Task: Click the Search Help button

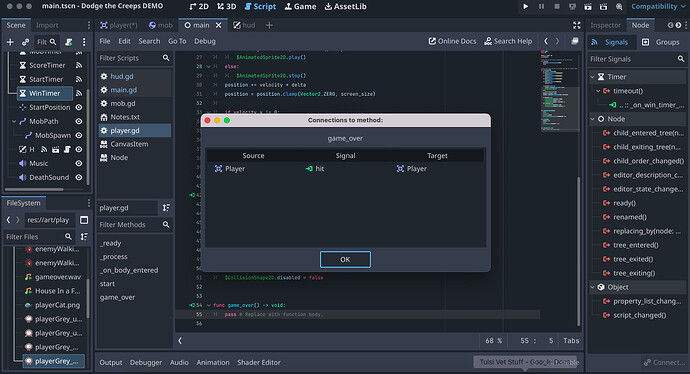Action: 508,41
